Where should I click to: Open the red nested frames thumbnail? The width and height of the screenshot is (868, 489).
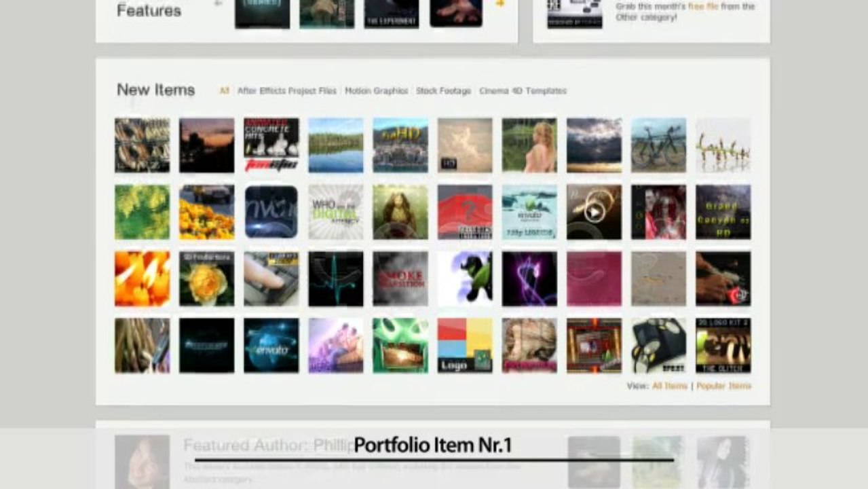coord(594,345)
